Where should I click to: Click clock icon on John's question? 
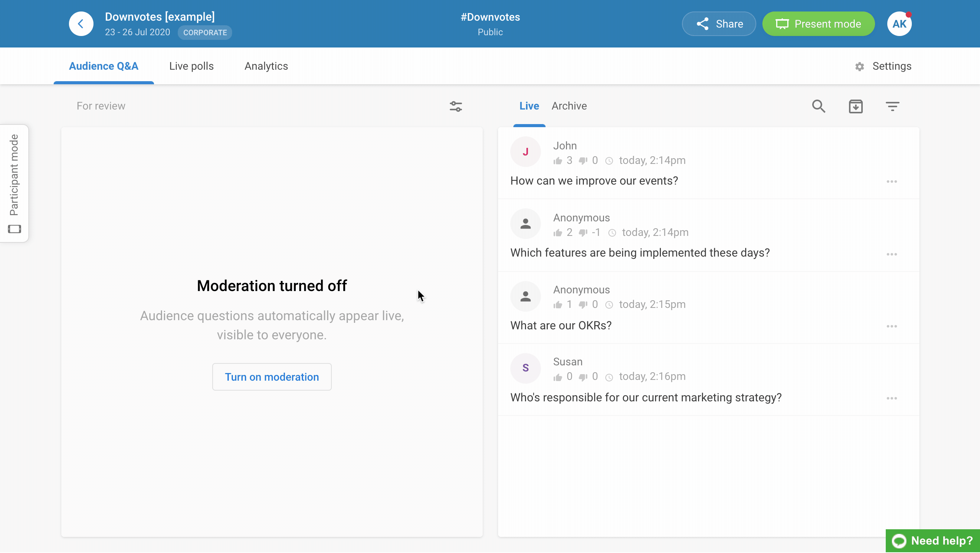click(609, 161)
